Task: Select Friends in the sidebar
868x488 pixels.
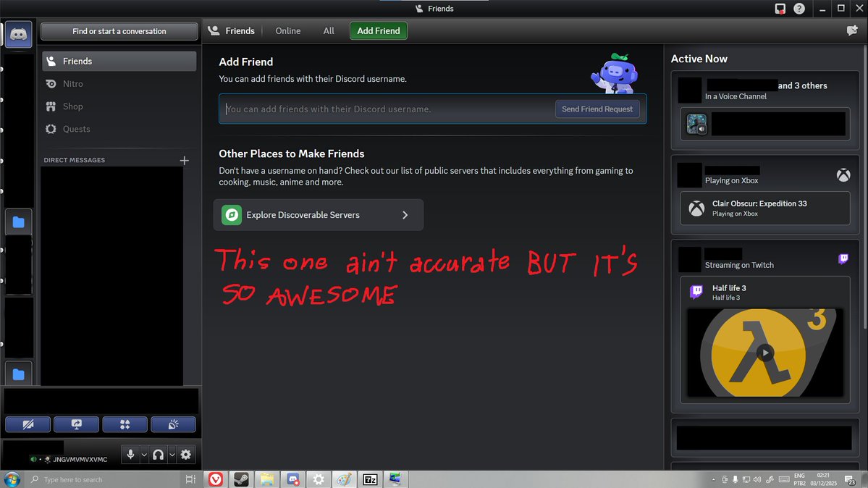Action: point(119,61)
